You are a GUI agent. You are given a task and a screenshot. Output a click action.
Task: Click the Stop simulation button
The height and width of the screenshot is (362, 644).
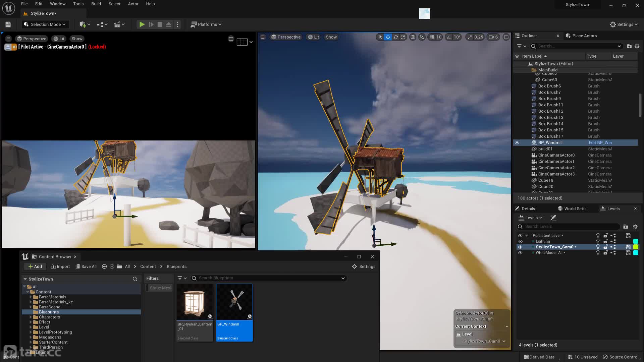pyautogui.click(x=160, y=24)
